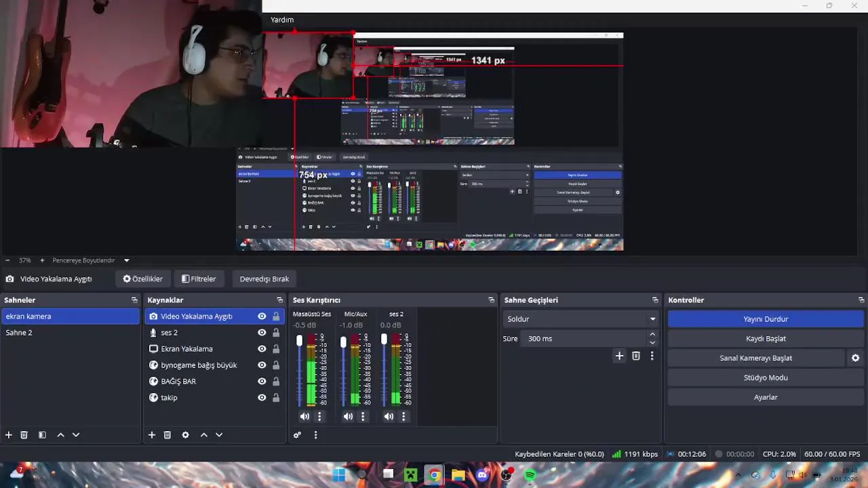Mute the ses 2 audio channel

(x=389, y=417)
